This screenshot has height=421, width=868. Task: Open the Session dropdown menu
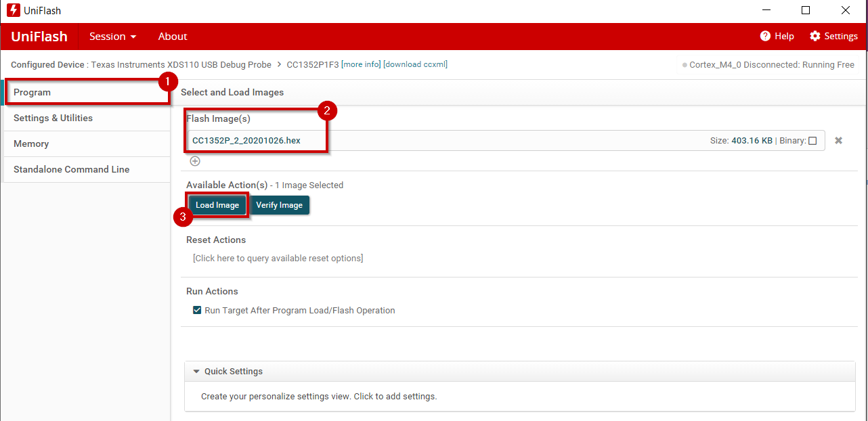click(112, 37)
